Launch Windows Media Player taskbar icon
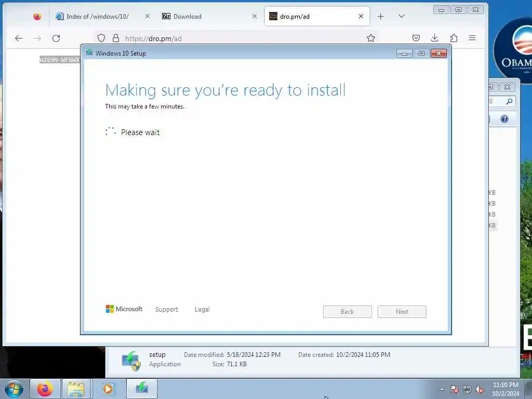Image resolution: width=532 pixels, height=399 pixels. pyautogui.click(x=108, y=389)
